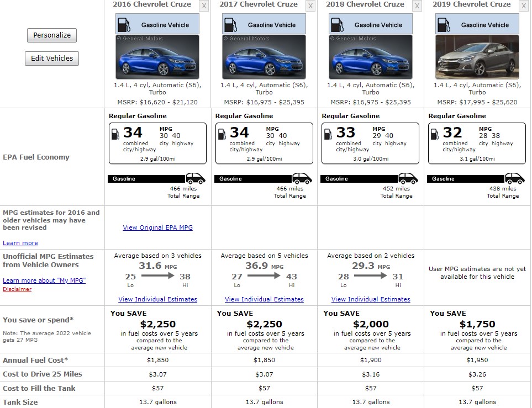The width and height of the screenshot is (532, 408).
Task: Click the small pump icon beside 33 MPG
Action: [x=328, y=134]
